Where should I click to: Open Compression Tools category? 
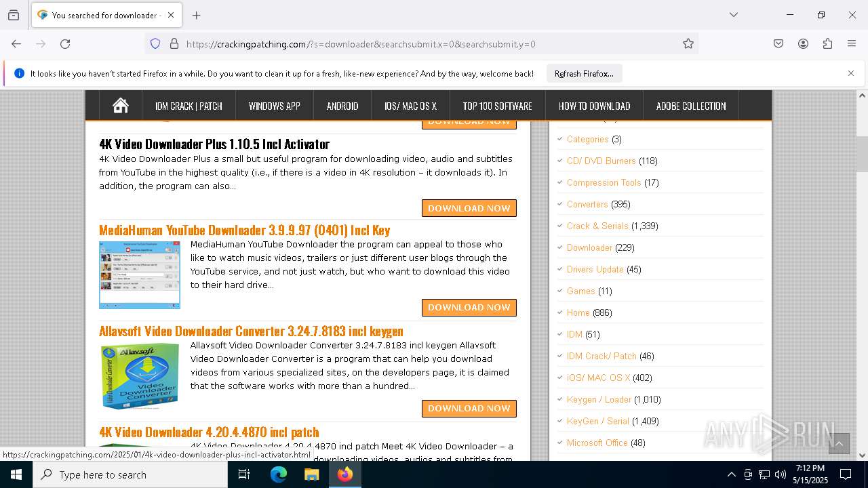point(604,182)
